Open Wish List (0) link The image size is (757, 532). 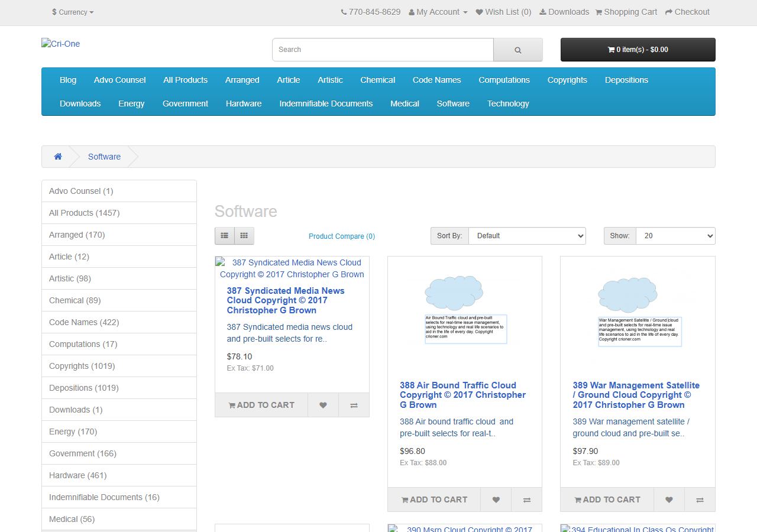click(503, 12)
